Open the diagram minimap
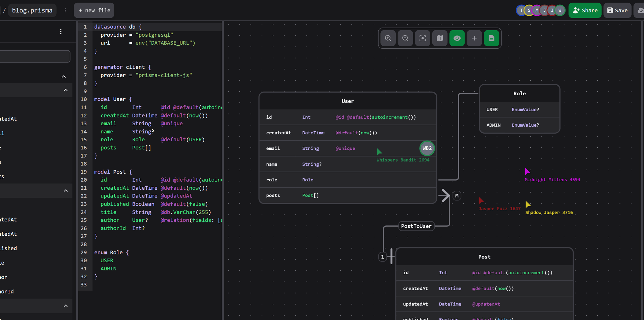This screenshot has height=320, width=644. click(440, 38)
